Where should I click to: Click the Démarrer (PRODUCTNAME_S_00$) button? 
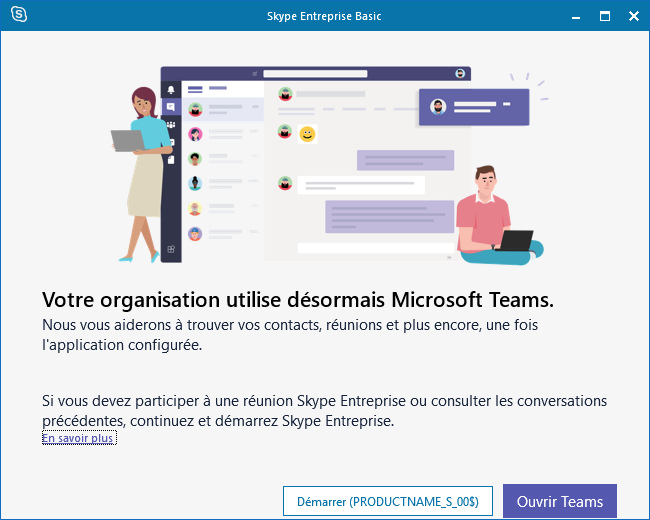pos(388,501)
